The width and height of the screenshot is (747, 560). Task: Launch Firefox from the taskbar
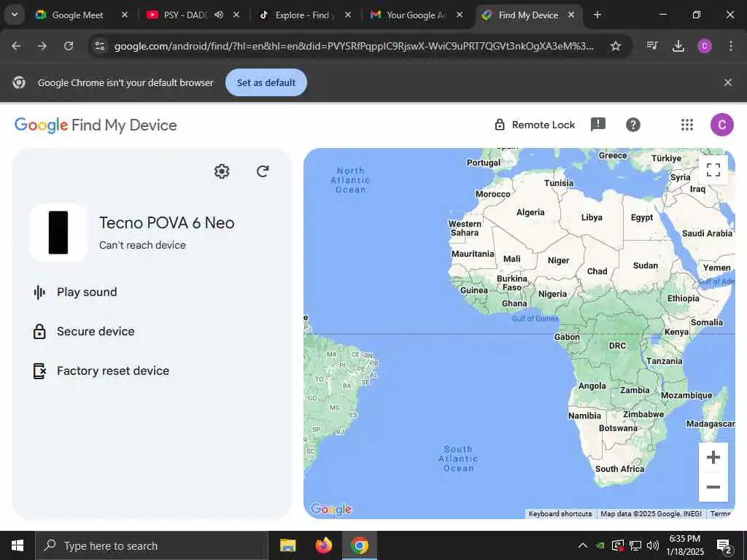coord(323,545)
